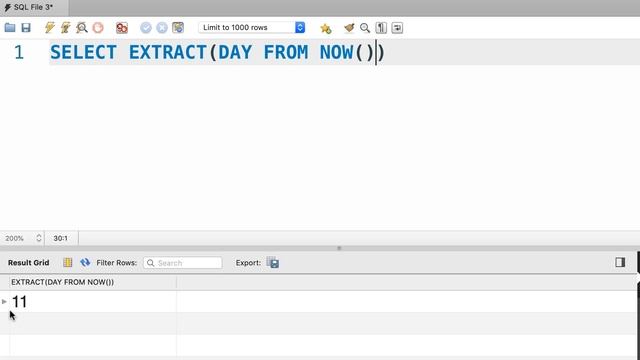Toggle invisible characters pilcrow icon
The width and height of the screenshot is (640, 360).
pyautogui.click(x=381, y=28)
